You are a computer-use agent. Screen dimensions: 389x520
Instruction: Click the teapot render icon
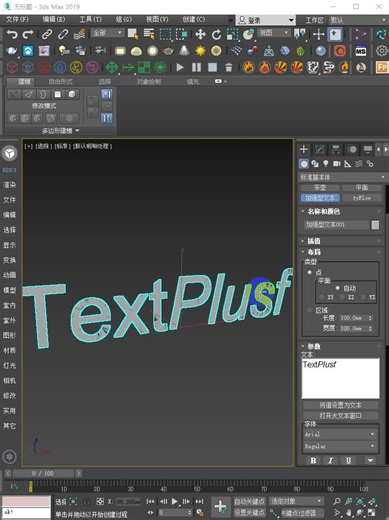tap(11, 51)
